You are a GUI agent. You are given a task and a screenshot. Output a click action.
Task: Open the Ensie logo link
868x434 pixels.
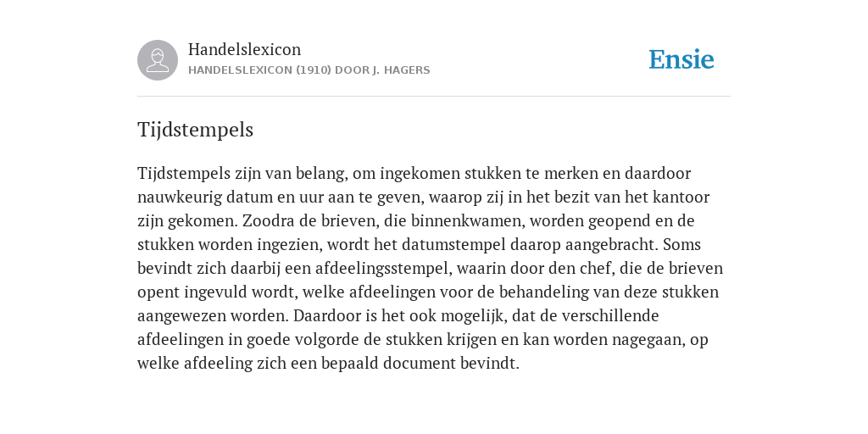coord(682,59)
